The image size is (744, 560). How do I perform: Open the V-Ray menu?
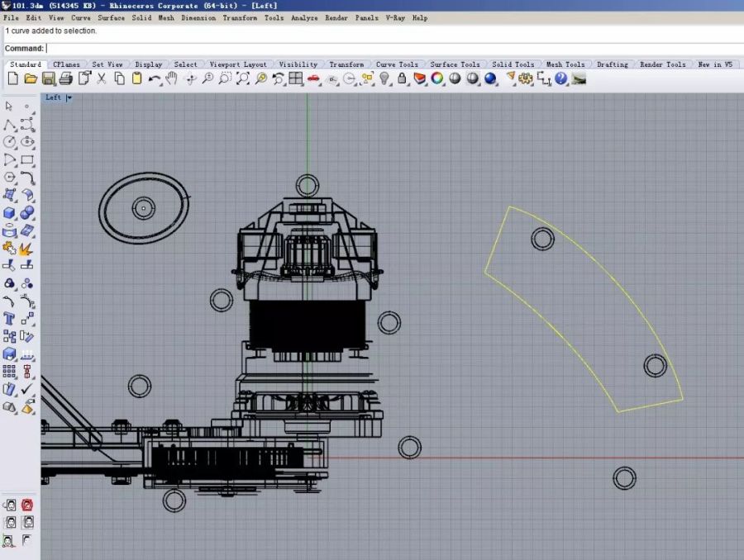(395, 17)
